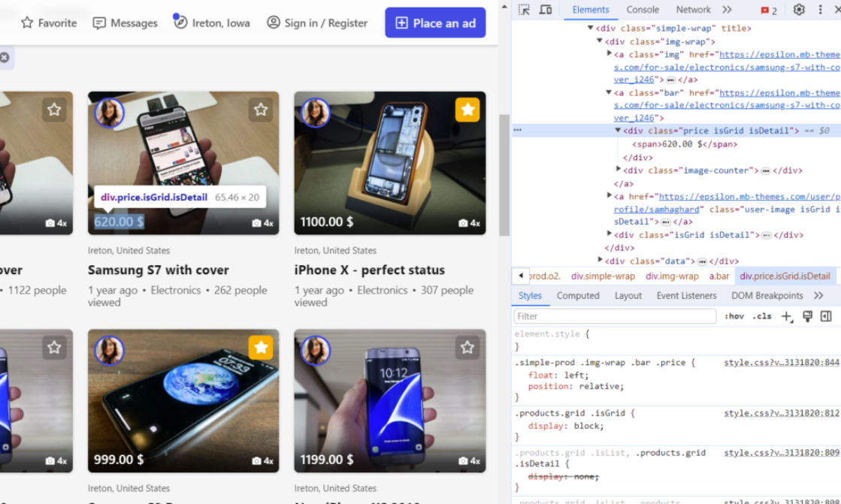Viewport: 841px width, 504px height.
Task: Switch to DOM Breakpoints pane tab
Action: [x=767, y=295]
